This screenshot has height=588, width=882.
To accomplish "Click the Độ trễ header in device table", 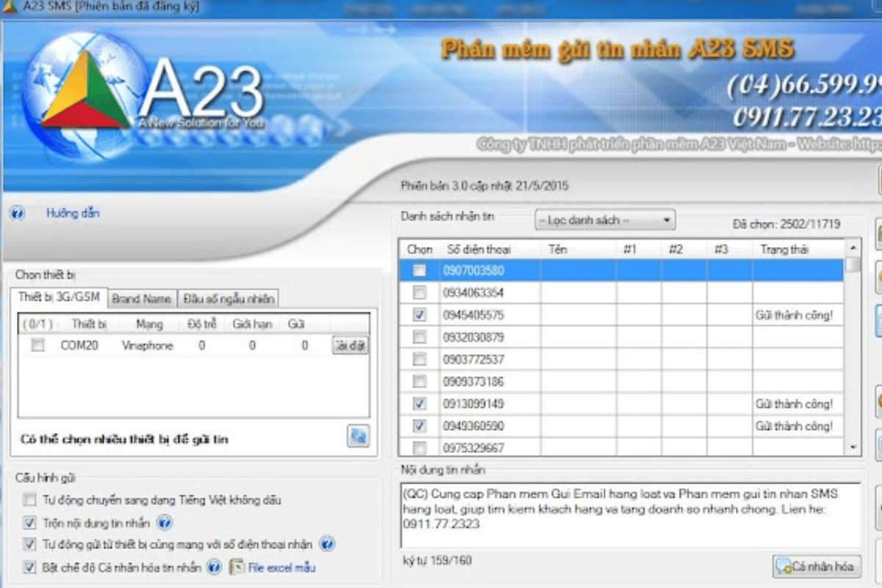I will pos(202,323).
